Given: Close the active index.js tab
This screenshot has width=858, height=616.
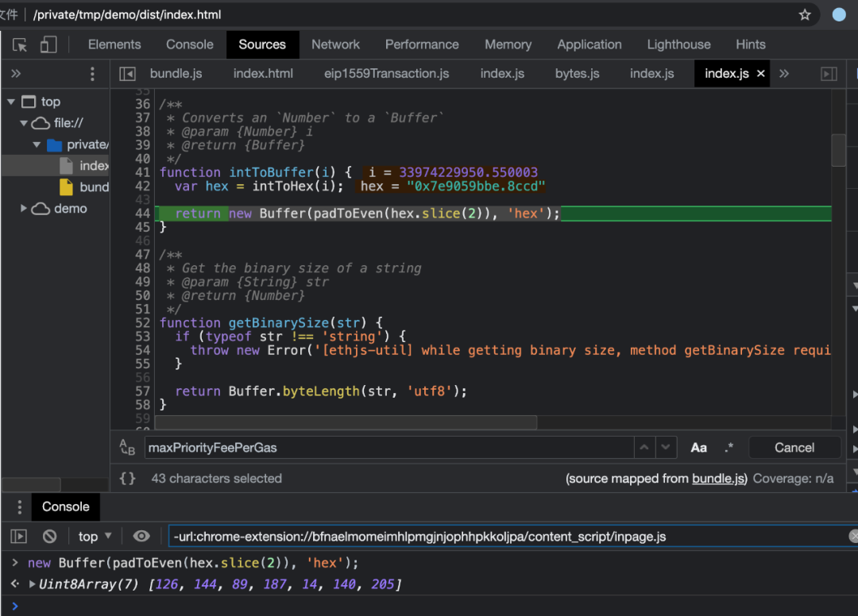Looking at the screenshot, I should [x=760, y=73].
